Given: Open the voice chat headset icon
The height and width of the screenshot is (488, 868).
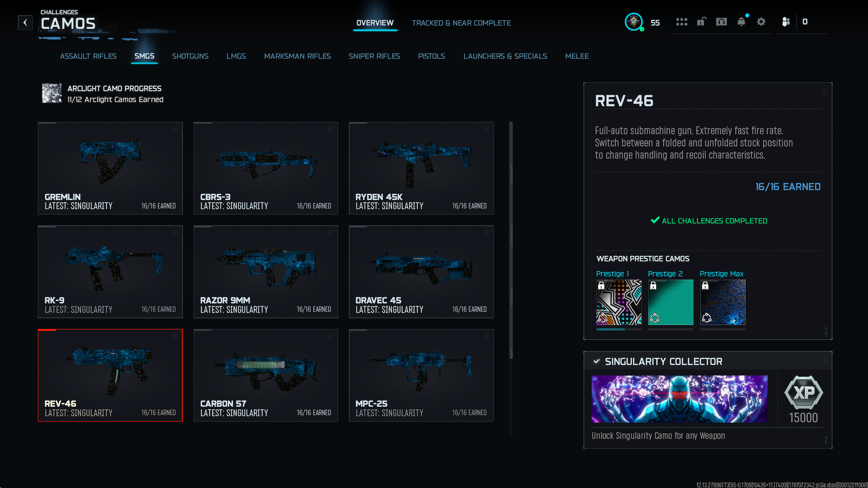Looking at the screenshot, I should pos(722,22).
